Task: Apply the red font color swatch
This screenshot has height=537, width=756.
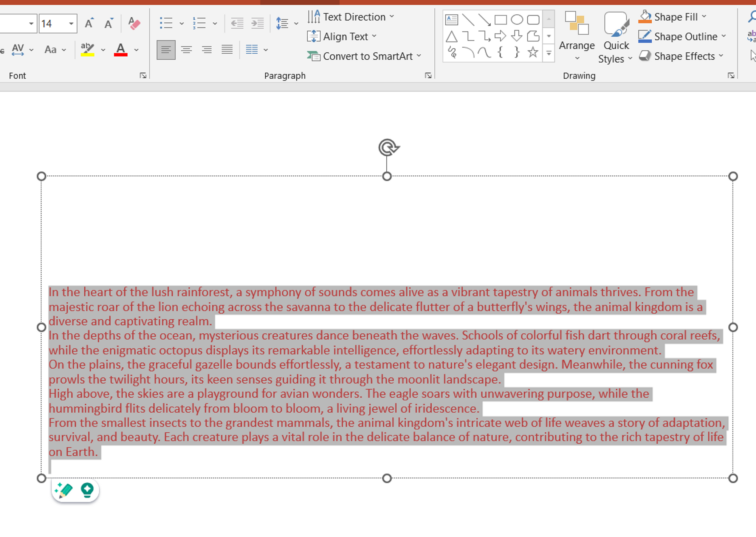Action: [x=121, y=50]
